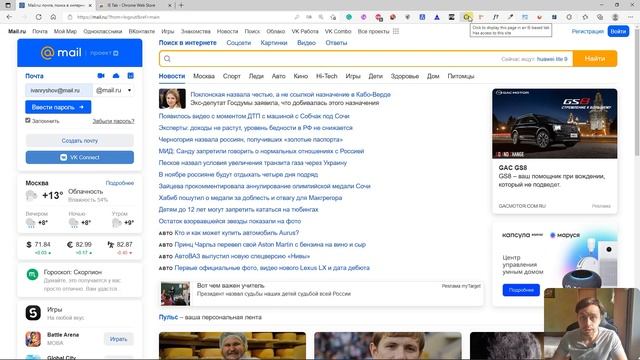Click the blue Подробнее button in the Капсула ad

click(521, 290)
